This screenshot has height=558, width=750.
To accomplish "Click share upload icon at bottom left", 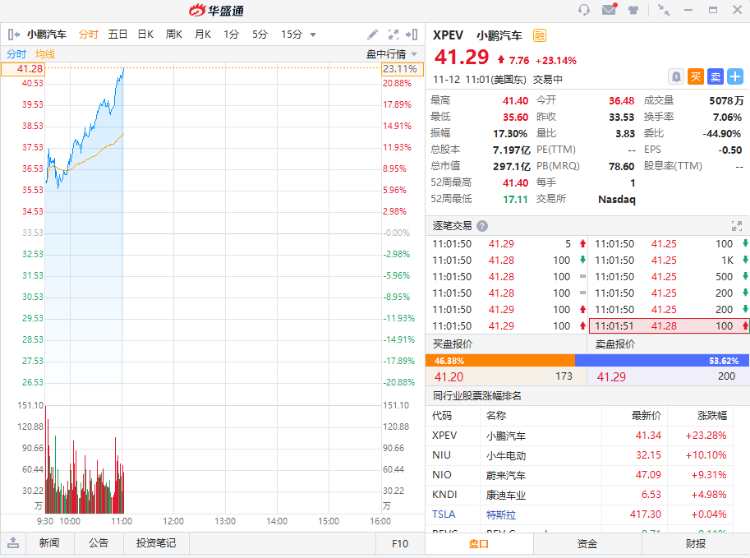I will point(13,543).
